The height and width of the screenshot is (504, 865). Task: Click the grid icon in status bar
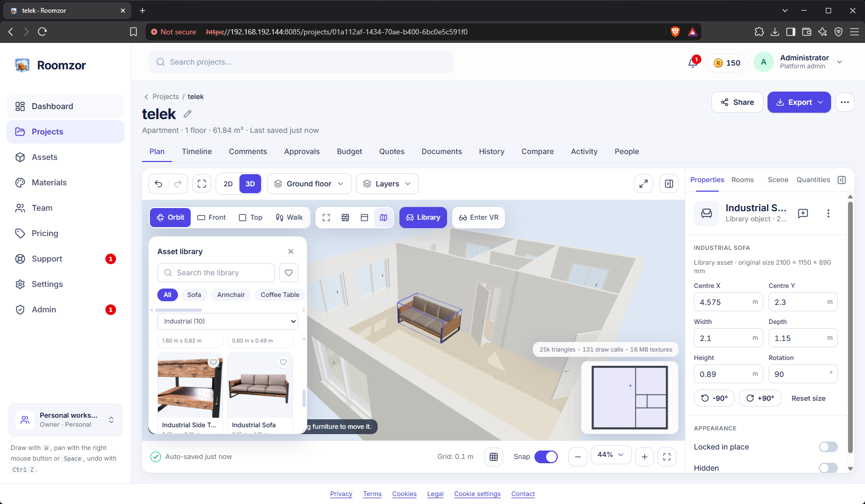[x=494, y=457]
